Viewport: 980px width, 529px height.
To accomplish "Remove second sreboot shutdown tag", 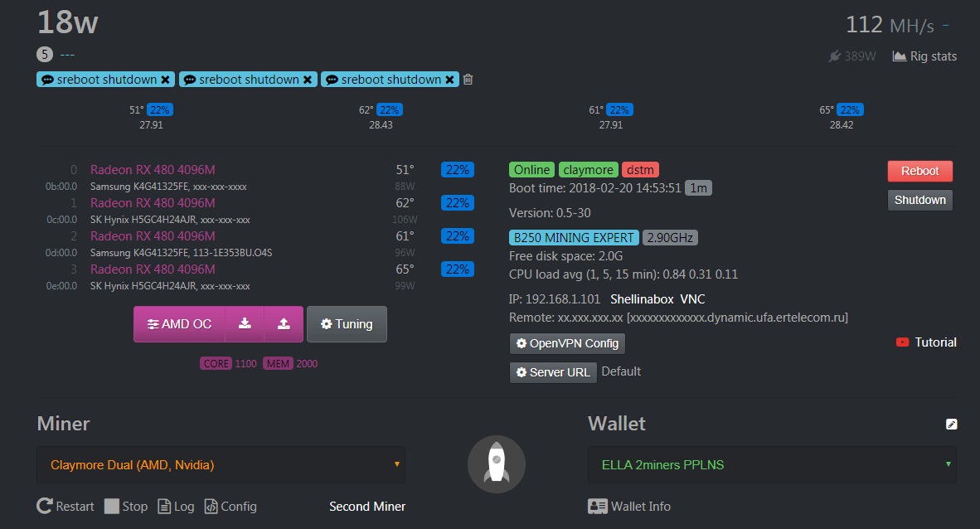I will pyautogui.click(x=308, y=80).
